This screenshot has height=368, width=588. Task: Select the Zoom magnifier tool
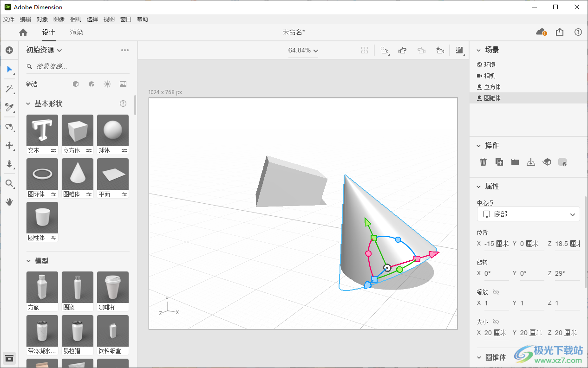pos(9,184)
